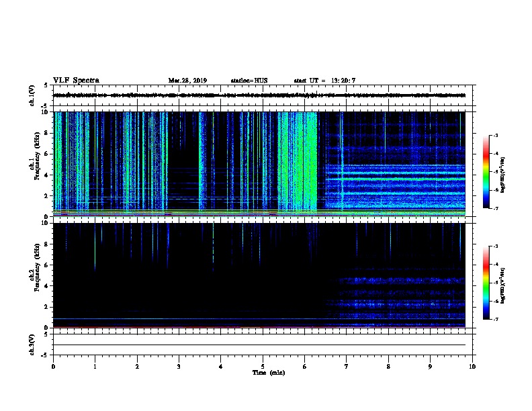Click the ch.2 spectrogram color scale bar
The image size is (532, 411).
[x=486, y=283]
